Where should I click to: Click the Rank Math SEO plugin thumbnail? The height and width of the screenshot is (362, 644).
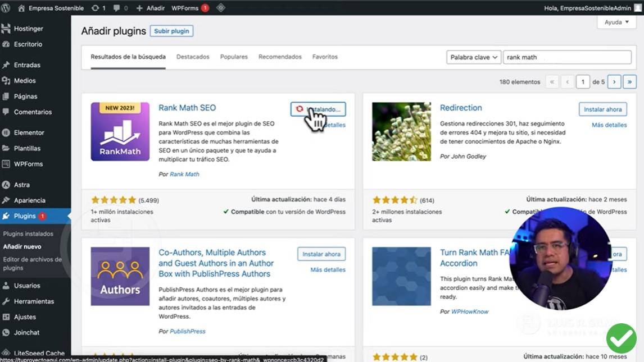[x=120, y=131]
